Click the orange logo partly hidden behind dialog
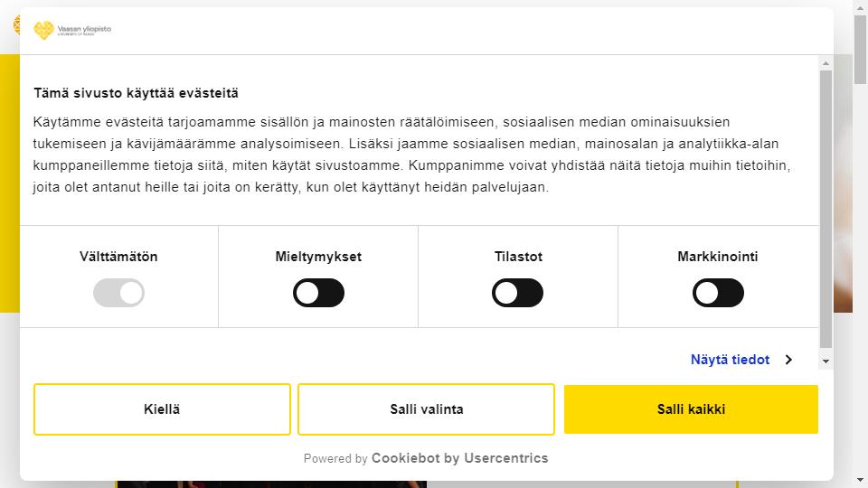 coord(16,25)
